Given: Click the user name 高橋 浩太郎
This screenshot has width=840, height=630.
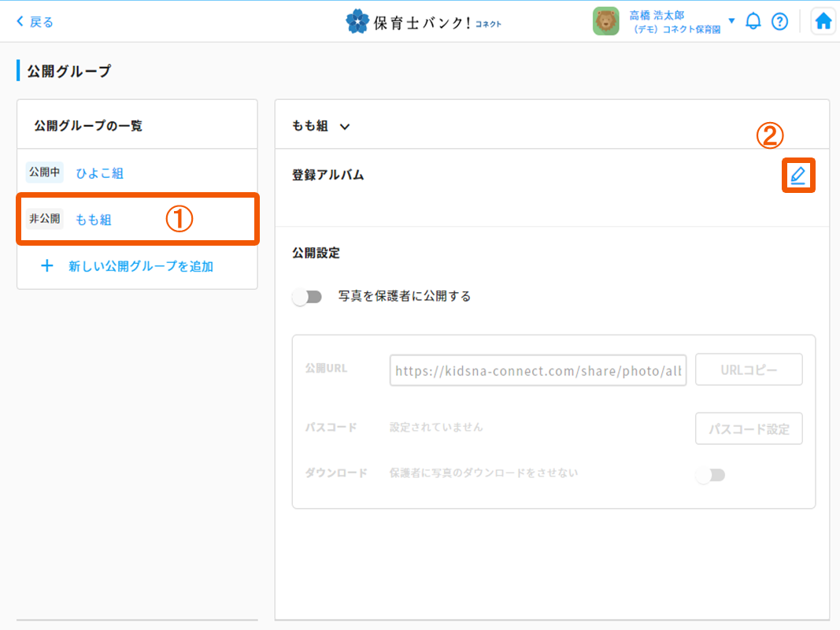Looking at the screenshot, I should pos(657,16).
